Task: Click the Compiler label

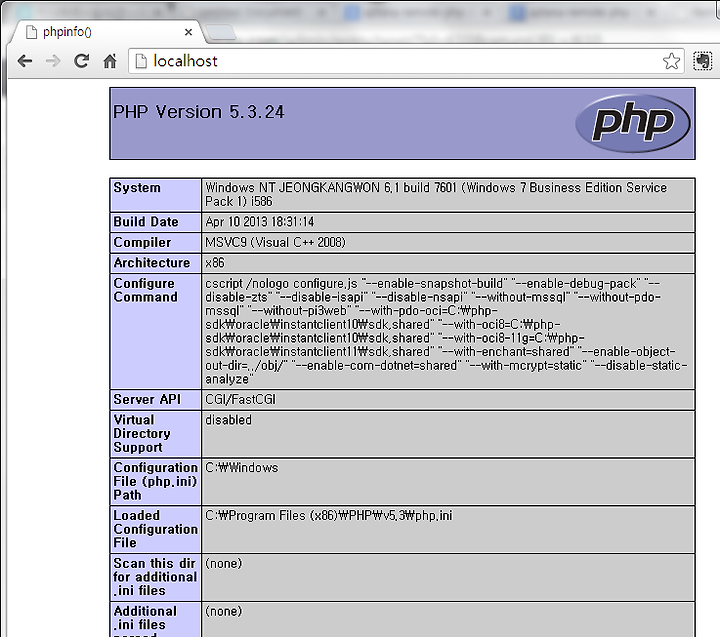Action: [x=142, y=242]
